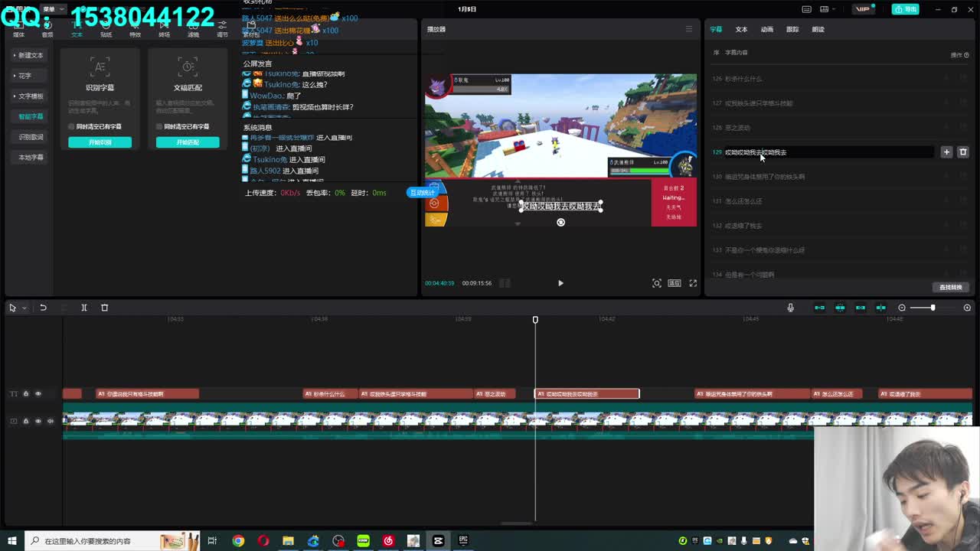Open the 音频 audio tab icon

click(x=47, y=30)
